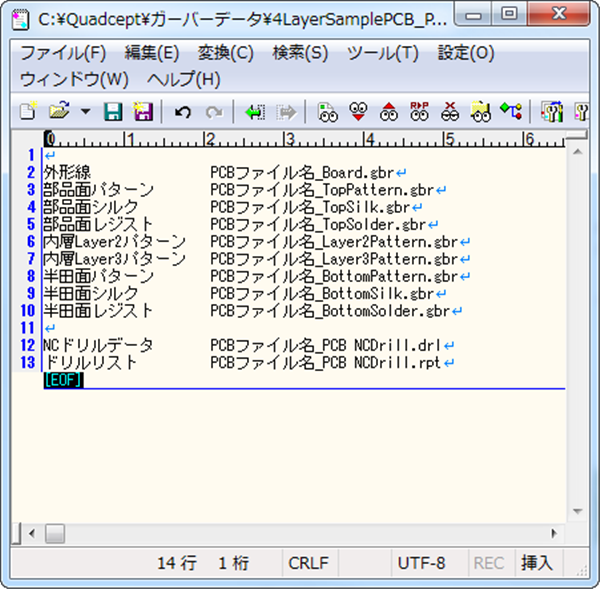600x589 pixels.
Task: Click the filename PCBファイル名_BottomPattern.gbr
Action: coord(334,276)
